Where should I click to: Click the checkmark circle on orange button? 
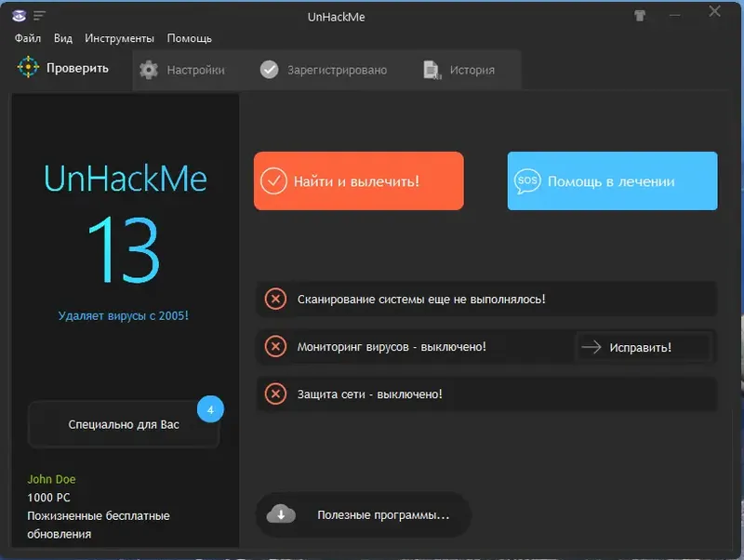click(273, 180)
